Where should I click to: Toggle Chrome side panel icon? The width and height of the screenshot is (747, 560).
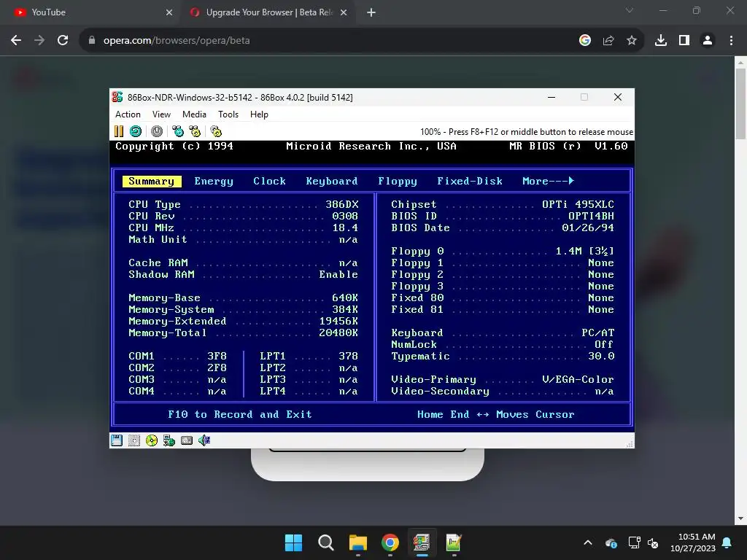pyautogui.click(x=684, y=41)
